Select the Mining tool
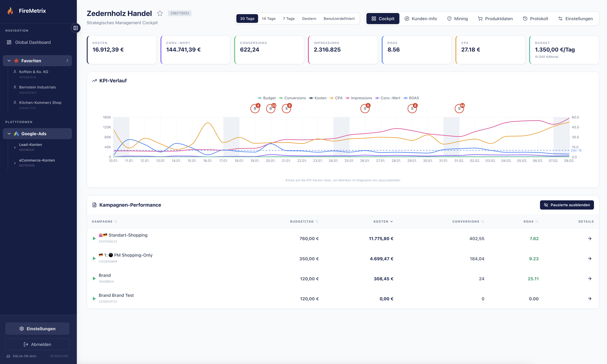 (457, 18)
